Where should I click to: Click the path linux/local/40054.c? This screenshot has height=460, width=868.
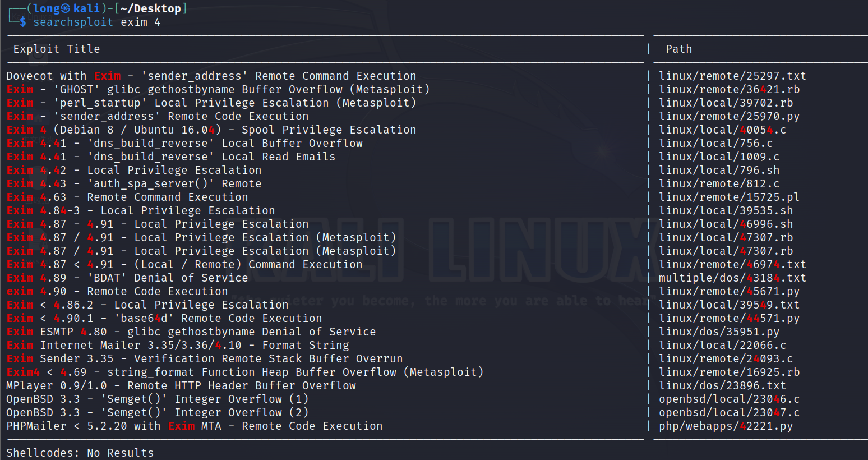coord(723,130)
